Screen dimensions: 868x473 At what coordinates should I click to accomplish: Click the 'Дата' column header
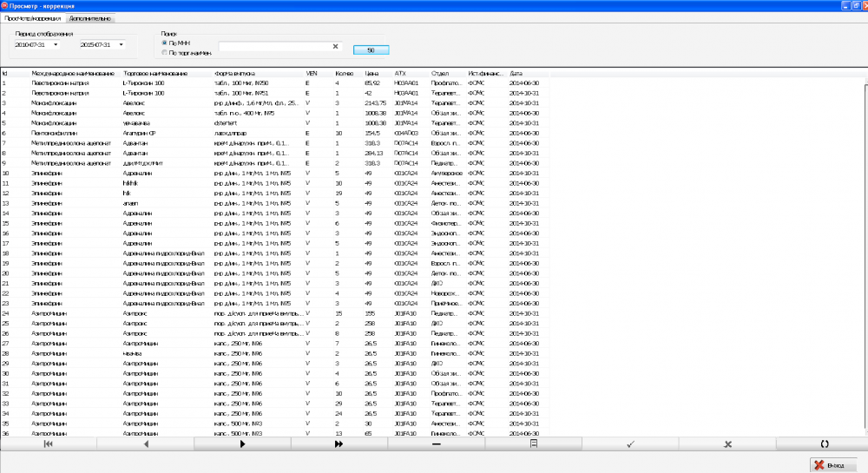[516, 73]
